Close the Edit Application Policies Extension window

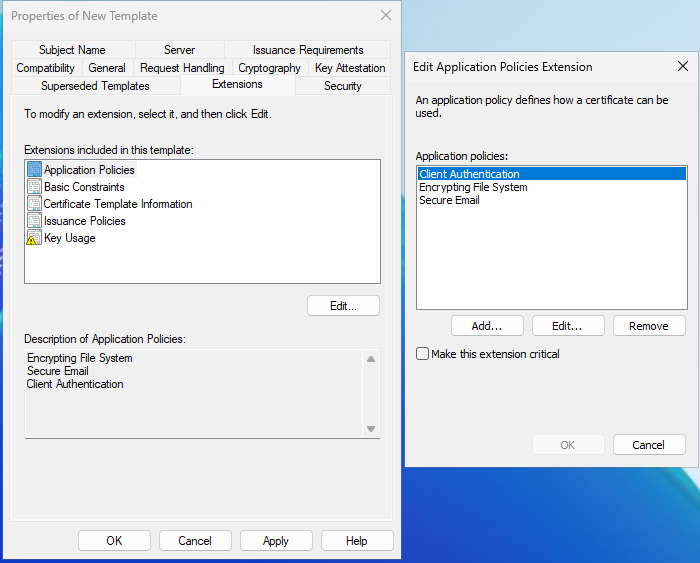click(x=683, y=67)
